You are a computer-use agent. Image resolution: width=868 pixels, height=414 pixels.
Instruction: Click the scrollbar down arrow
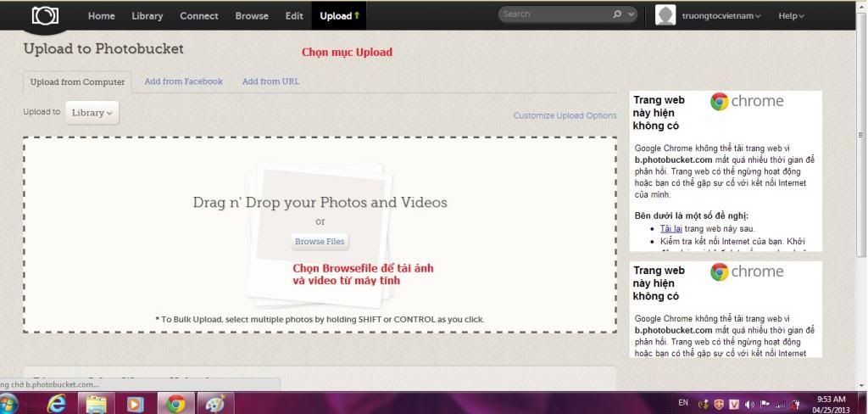(860, 386)
